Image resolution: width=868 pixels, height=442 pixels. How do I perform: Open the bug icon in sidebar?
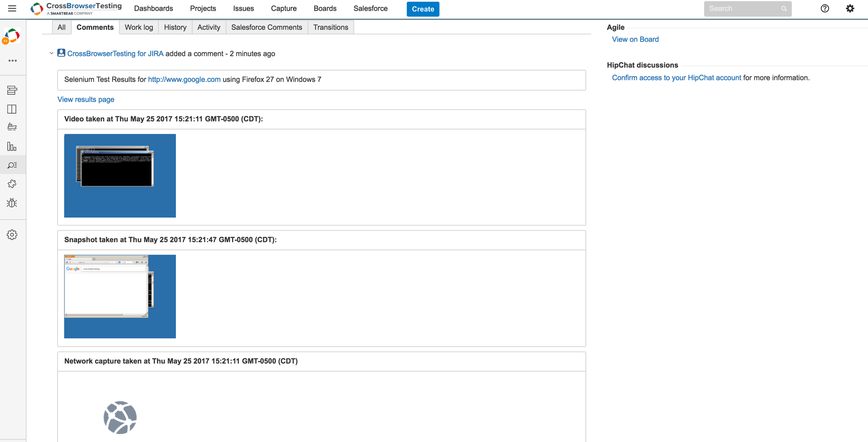pyautogui.click(x=12, y=203)
